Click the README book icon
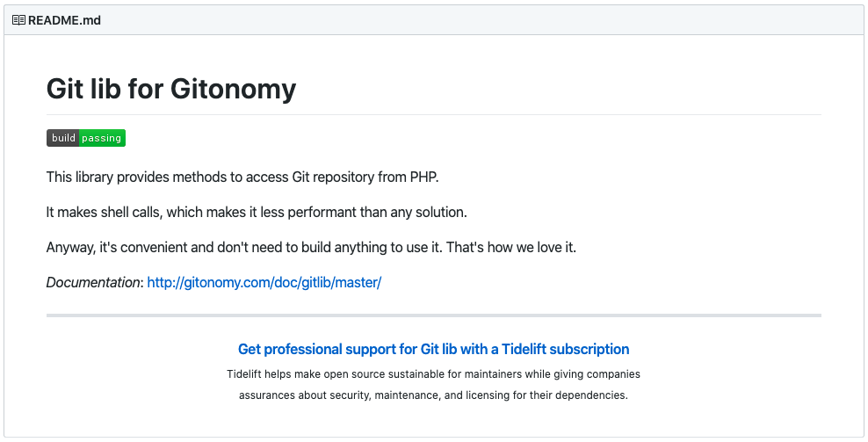Viewport: 868px width, 442px height. coord(18,20)
